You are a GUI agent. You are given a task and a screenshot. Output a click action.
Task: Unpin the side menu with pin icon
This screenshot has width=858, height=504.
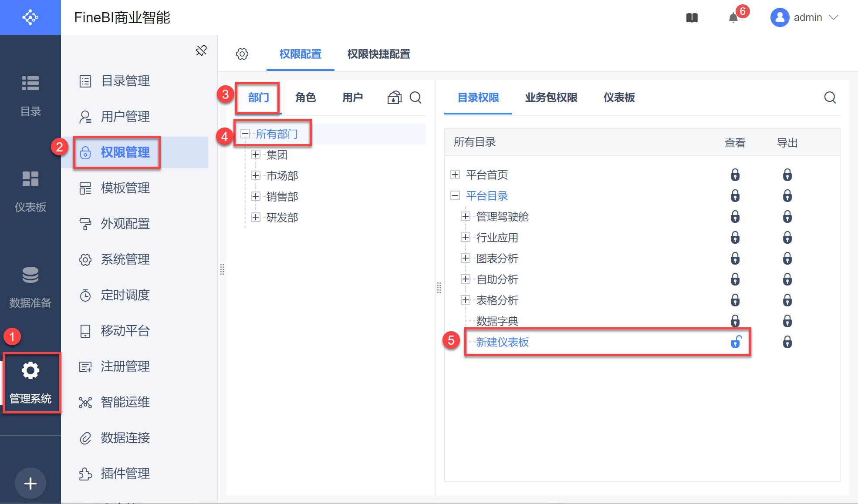pos(201,51)
